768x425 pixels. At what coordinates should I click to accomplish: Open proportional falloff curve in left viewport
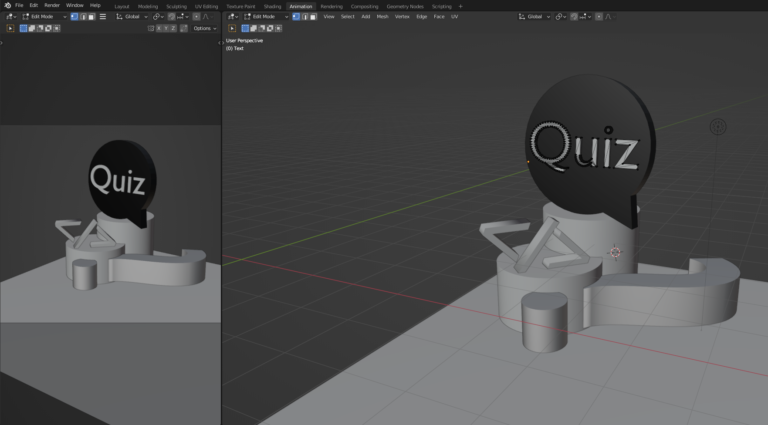[x=208, y=17]
